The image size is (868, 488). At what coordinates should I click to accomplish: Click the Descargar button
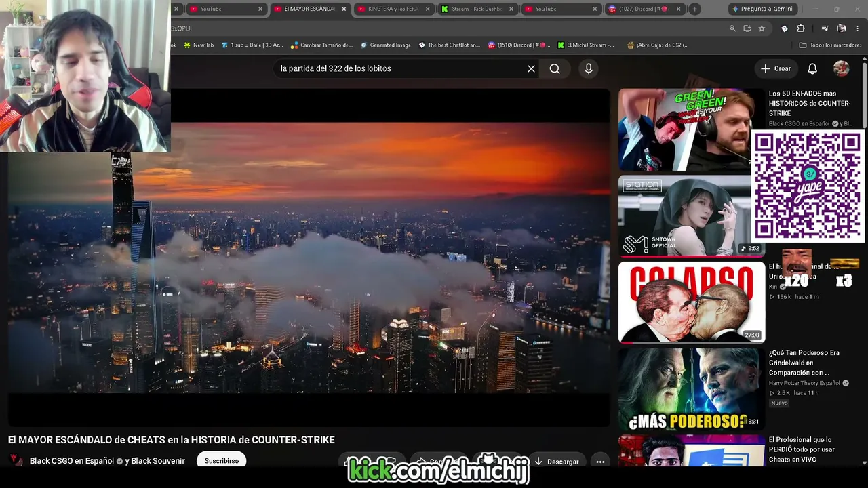pyautogui.click(x=556, y=462)
